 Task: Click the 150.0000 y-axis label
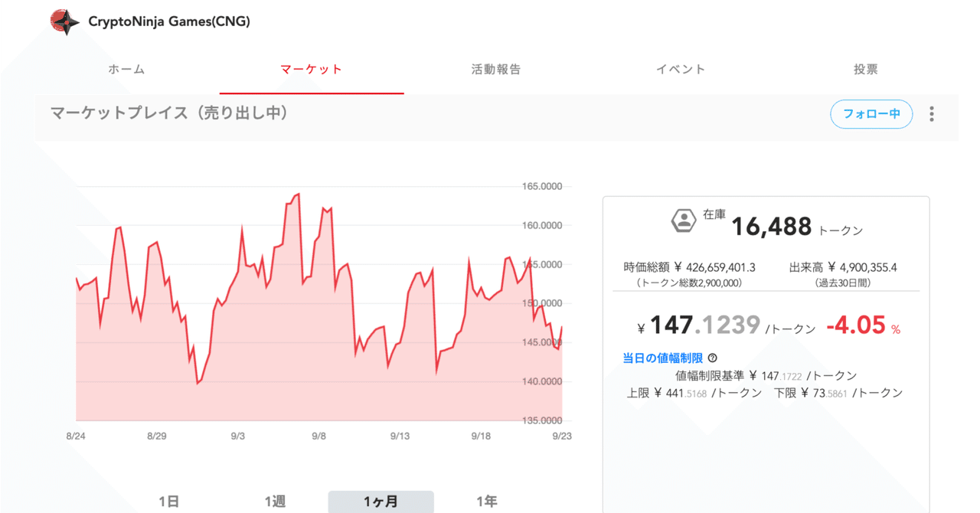(x=542, y=303)
